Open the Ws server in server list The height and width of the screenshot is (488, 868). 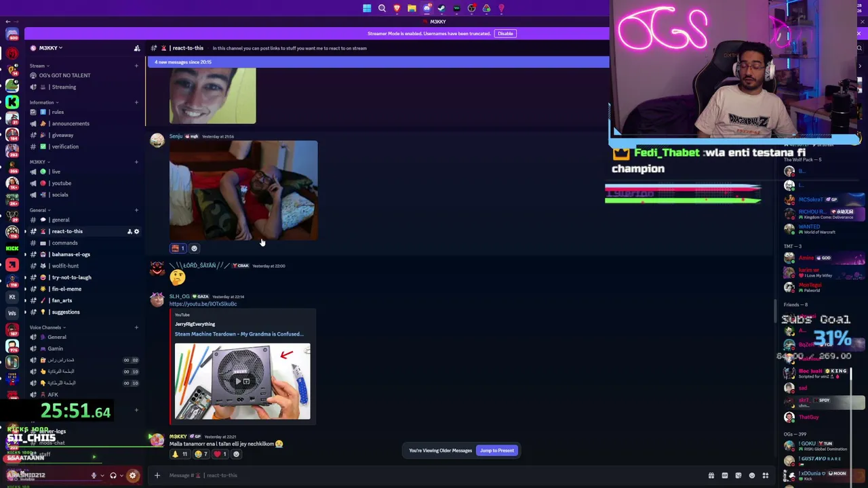point(12,313)
